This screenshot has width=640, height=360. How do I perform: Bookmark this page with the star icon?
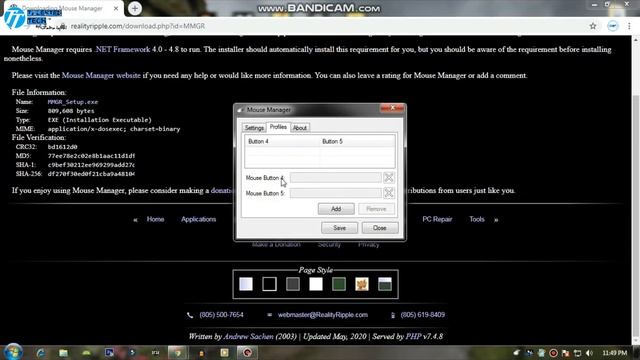[x=593, y=26]
